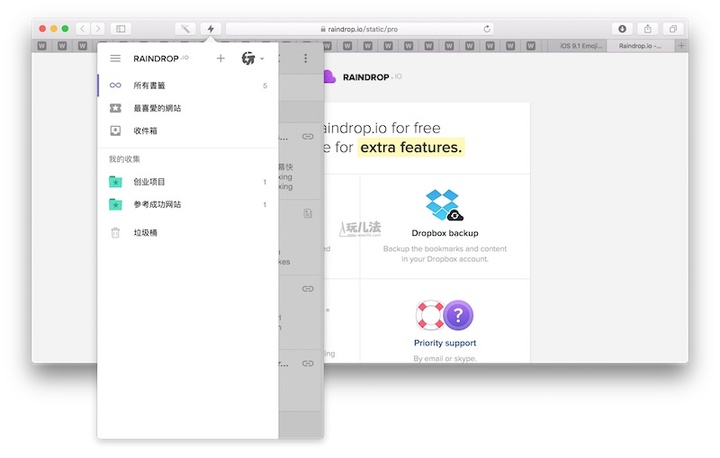Add a new bookmark with plus icon
The width and height of the screenshot is (720, 458).
(221, 59)
